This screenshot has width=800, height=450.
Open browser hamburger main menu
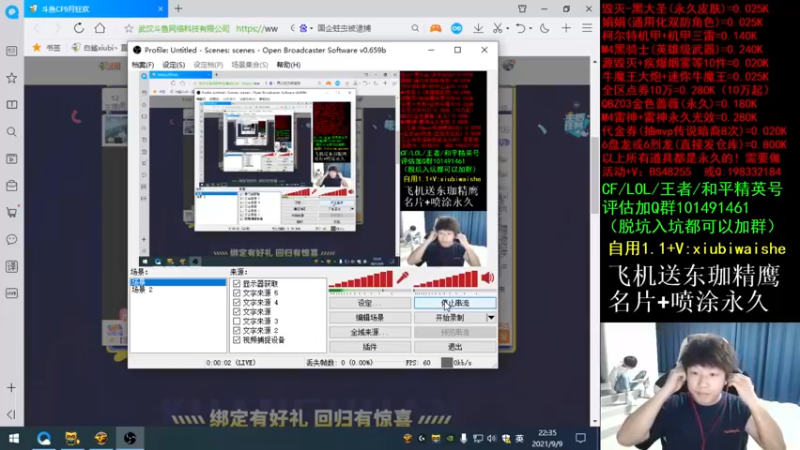[x=587, y=29]
